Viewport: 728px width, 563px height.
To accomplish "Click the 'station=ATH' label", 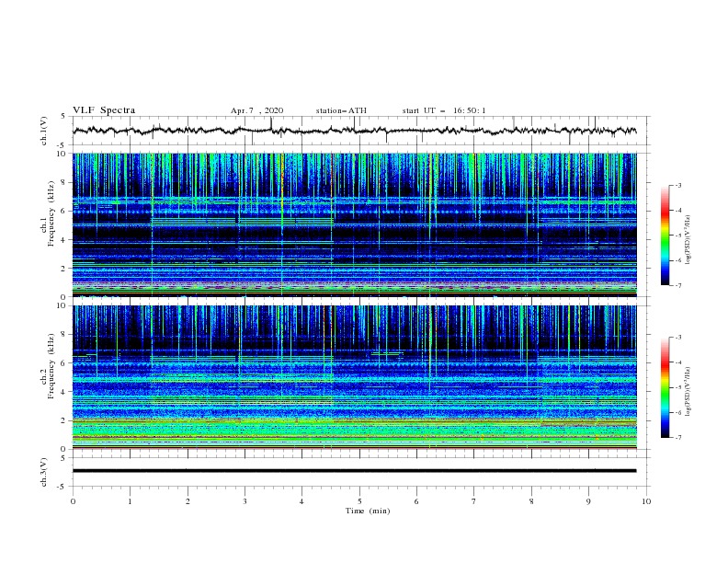I will tap(341, 110).
